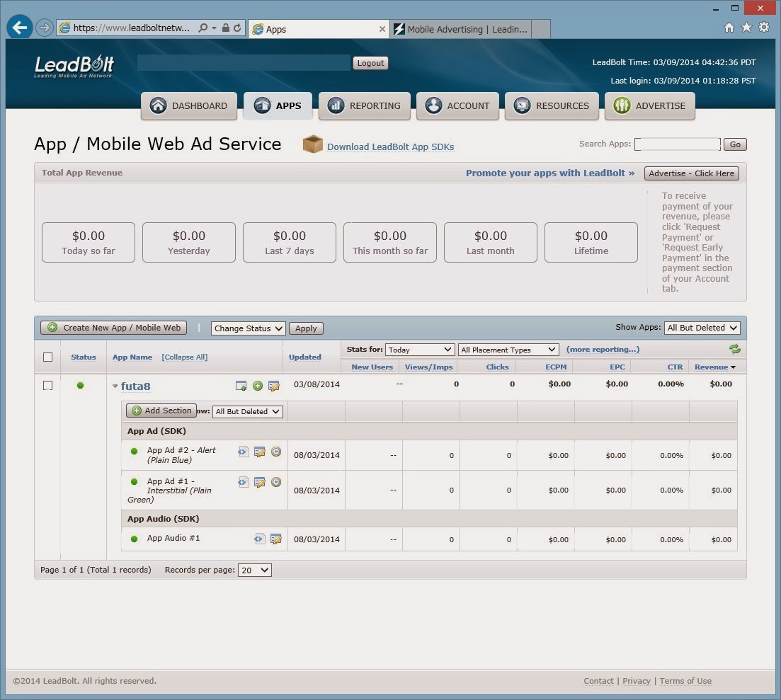Open the browser favorites star icon
The image size is (781, 700).
pos(746,28)
